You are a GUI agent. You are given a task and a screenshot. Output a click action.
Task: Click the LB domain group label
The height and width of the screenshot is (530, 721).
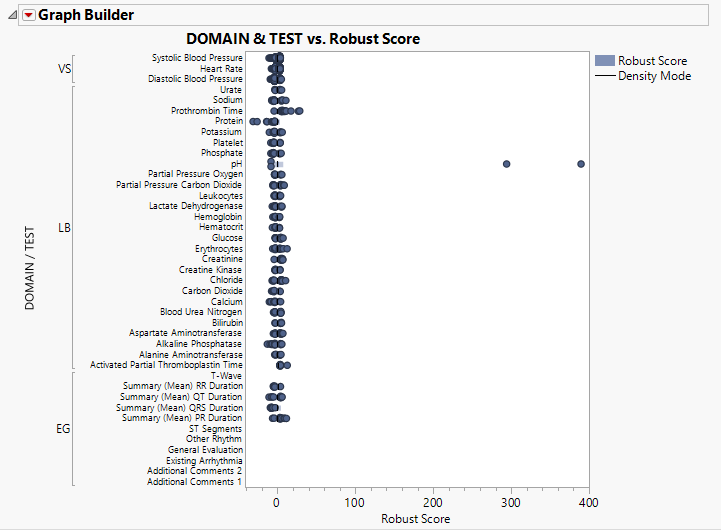65,228
